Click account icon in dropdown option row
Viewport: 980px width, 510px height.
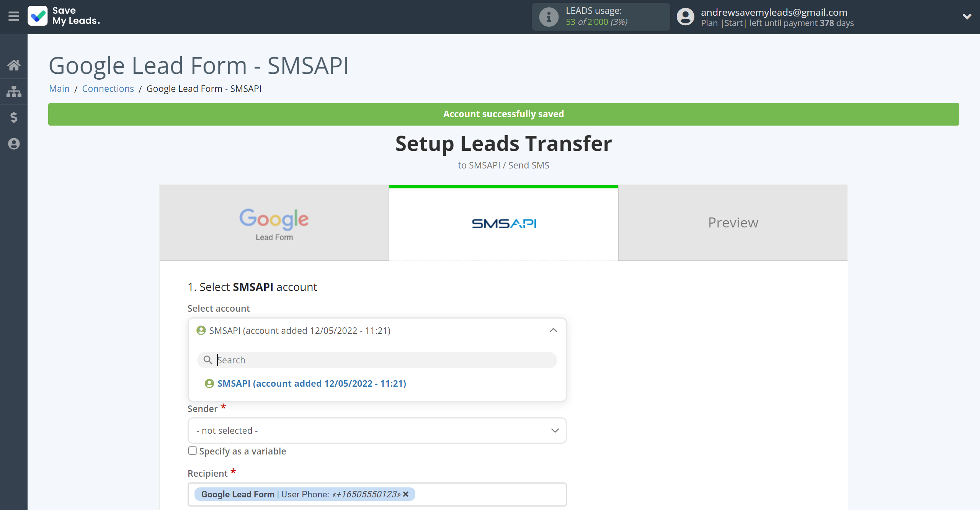209,383
